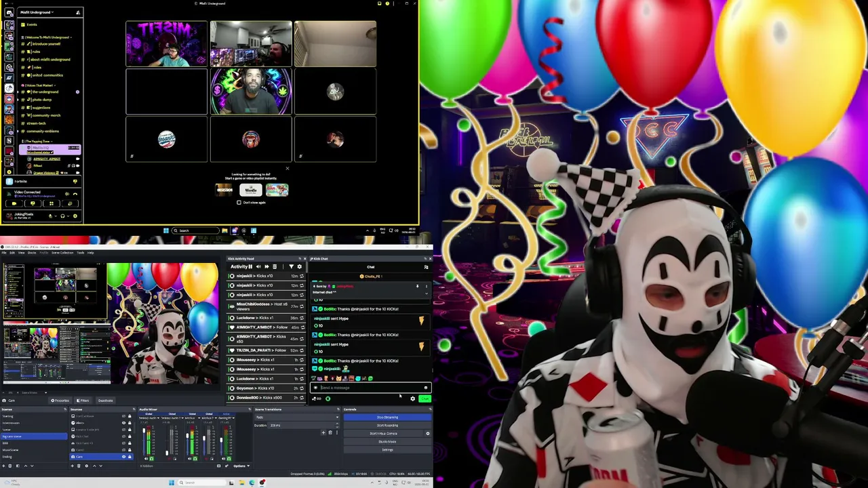The width and height of the screenshot is (868, 488).
Task: Open source Filters button
Action: click(x=83, y=401)
